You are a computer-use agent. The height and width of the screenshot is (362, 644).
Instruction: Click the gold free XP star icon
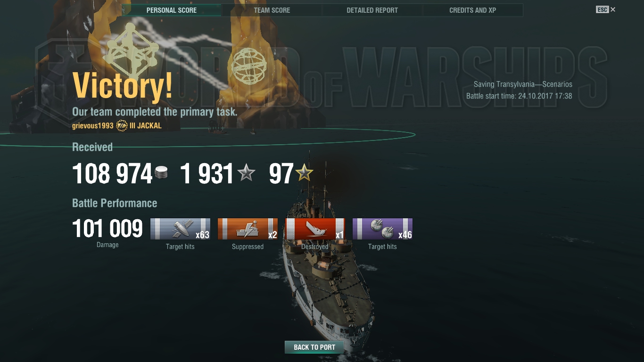304,173
